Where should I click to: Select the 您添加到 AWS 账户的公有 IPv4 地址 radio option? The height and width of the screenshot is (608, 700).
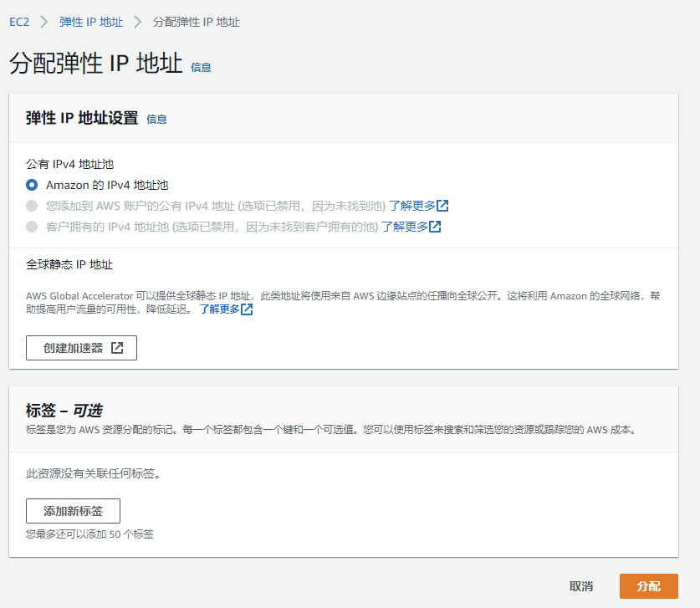[x=32, y=206]
